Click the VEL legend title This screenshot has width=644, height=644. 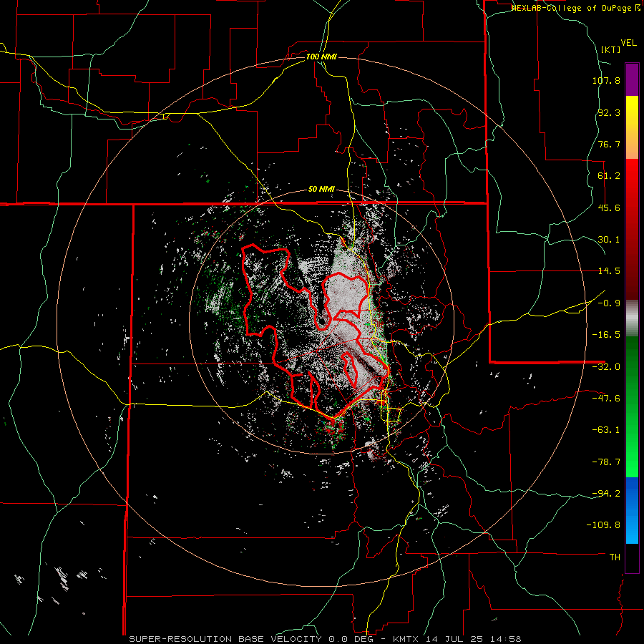pyautogui.click(x=628, y=43)
